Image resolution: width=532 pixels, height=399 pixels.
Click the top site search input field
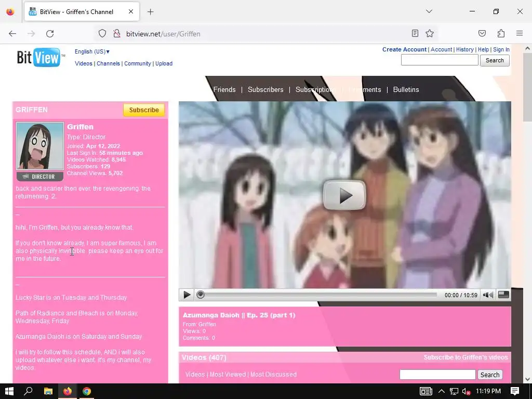coord(440,60)
